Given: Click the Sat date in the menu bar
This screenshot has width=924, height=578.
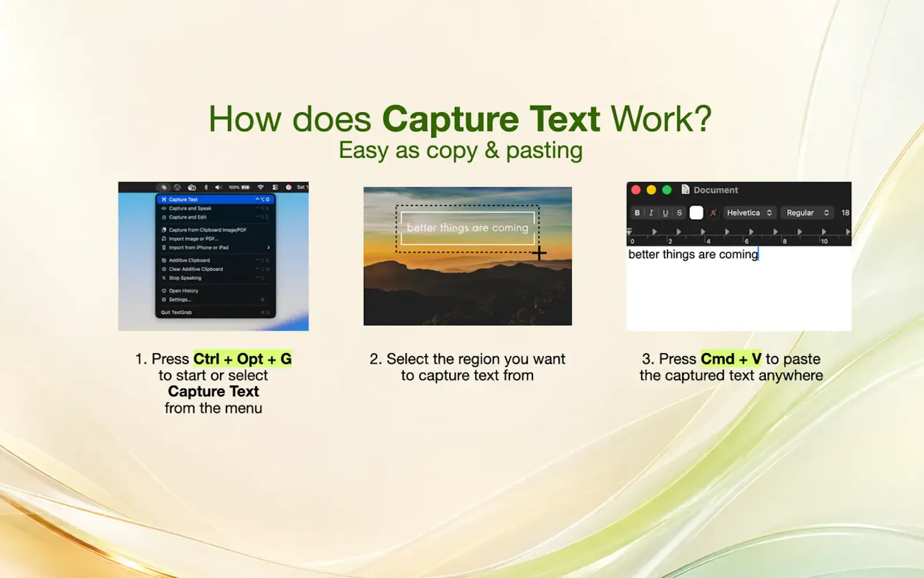Looking at the screenshot, I should click(302, 187).
